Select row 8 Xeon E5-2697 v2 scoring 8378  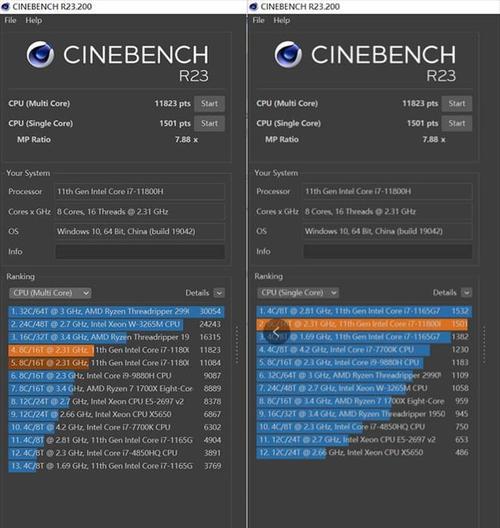(x=116, y=401)
